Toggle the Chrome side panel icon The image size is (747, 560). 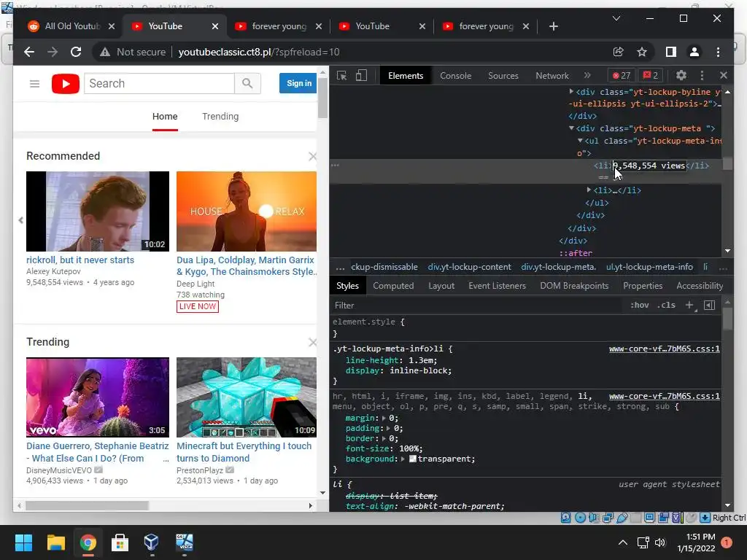click(x=671, y=52)
